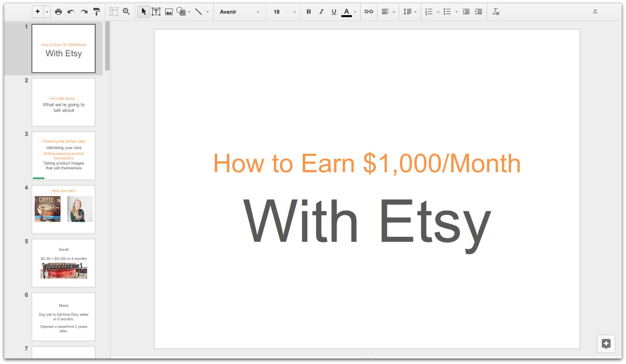Screen dimensions: 626x364
Task: Select the line tool
Action: [x=199, y=12]
